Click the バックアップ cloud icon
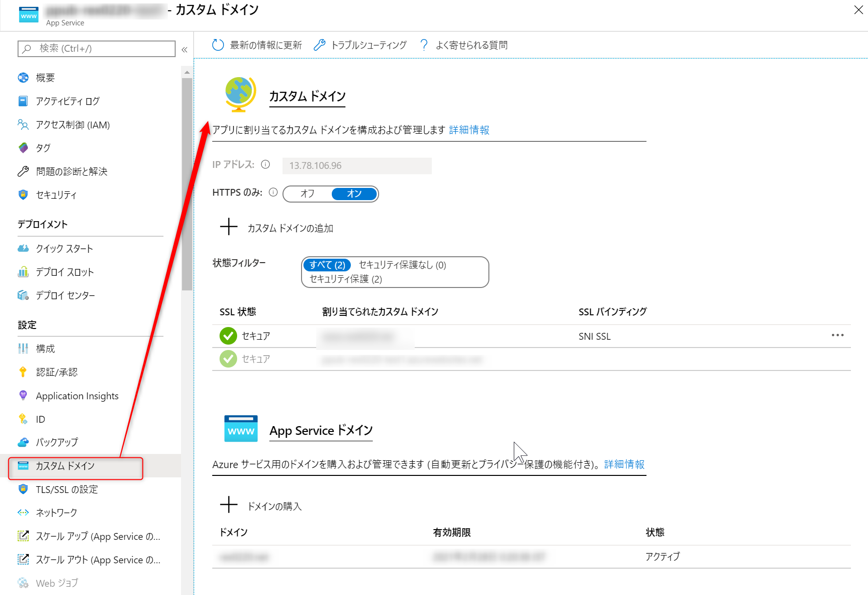 [x=23, y=442]
